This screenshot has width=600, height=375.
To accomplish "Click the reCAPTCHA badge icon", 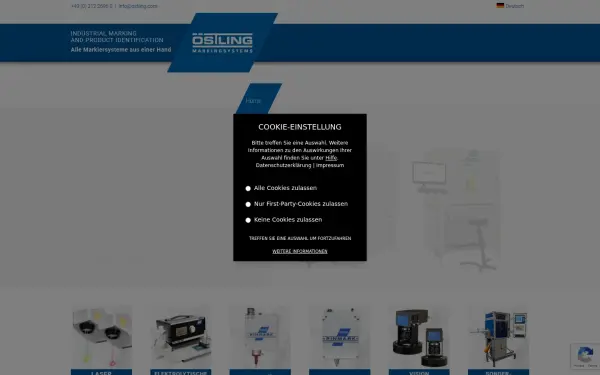I will click(585, 354).
